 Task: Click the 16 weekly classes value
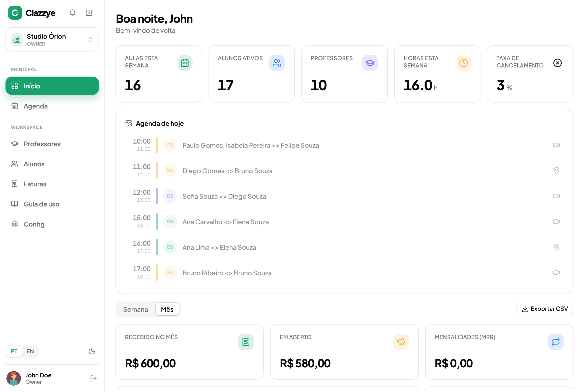[133, 85]
